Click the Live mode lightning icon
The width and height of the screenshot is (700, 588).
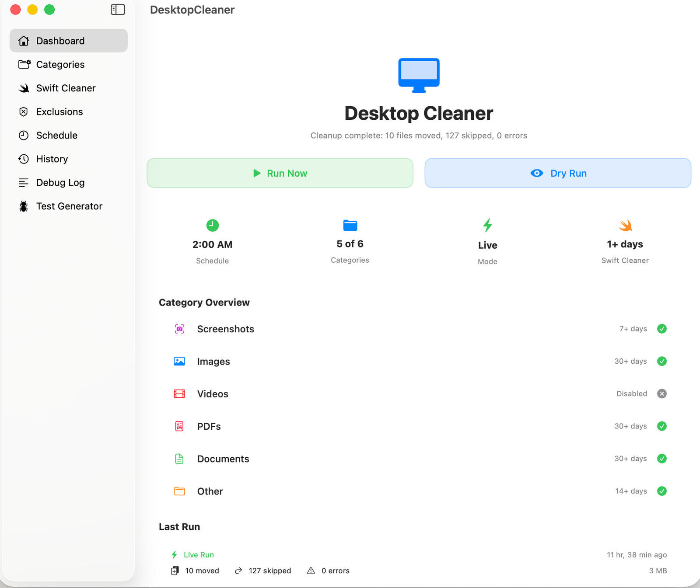click(x=487, y=226)
